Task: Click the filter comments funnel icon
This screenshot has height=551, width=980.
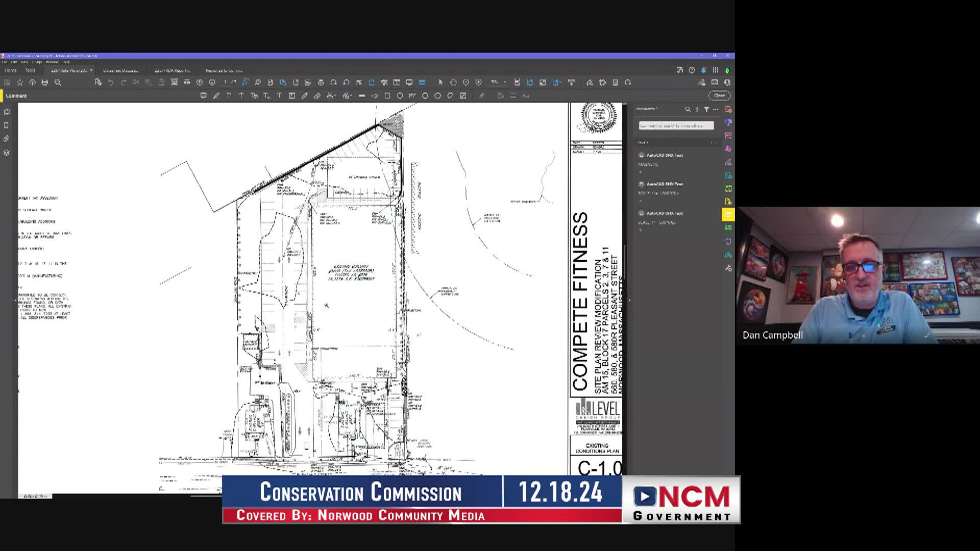Action: coord(706,109)
